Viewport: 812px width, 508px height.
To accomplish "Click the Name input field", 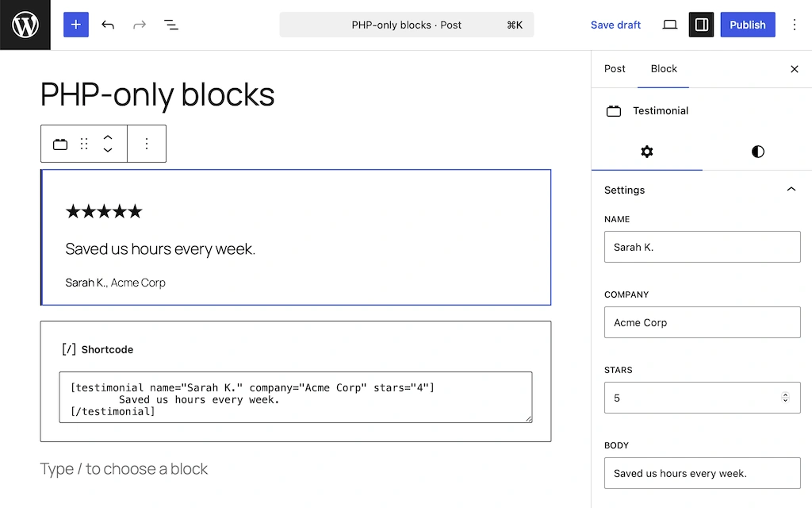I will click(x=703, y=247).
